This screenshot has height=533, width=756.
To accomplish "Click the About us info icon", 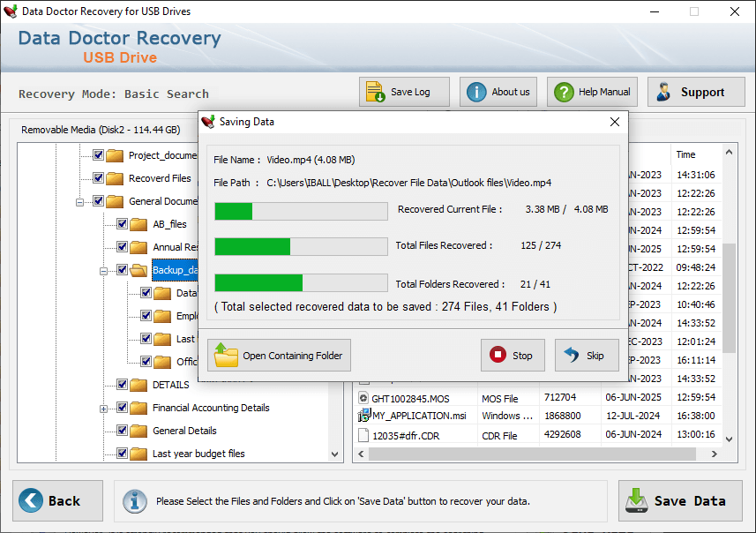I will [x=476, y=92].
